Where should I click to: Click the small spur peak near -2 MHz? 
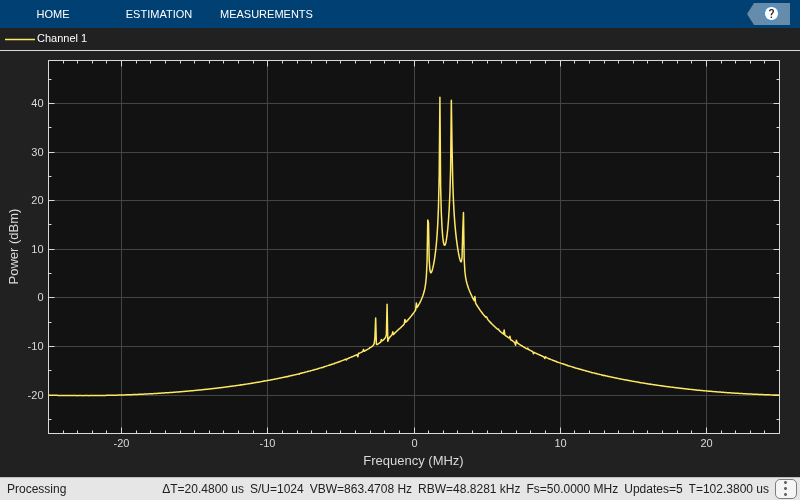click(x=387, y=307)
